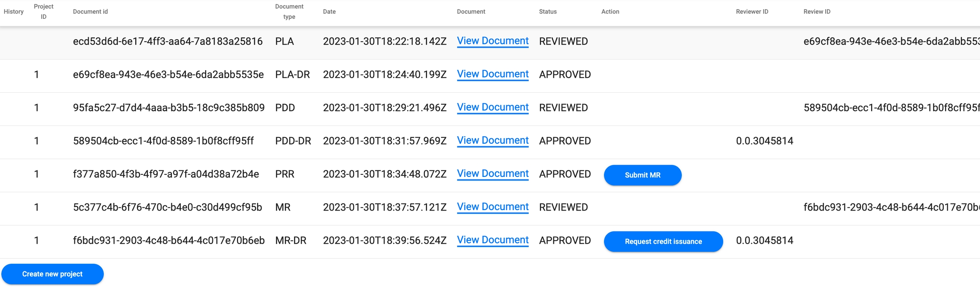980x299 pixels.
Task: Click the Submit MR button
Action: [x=642, y=175]
